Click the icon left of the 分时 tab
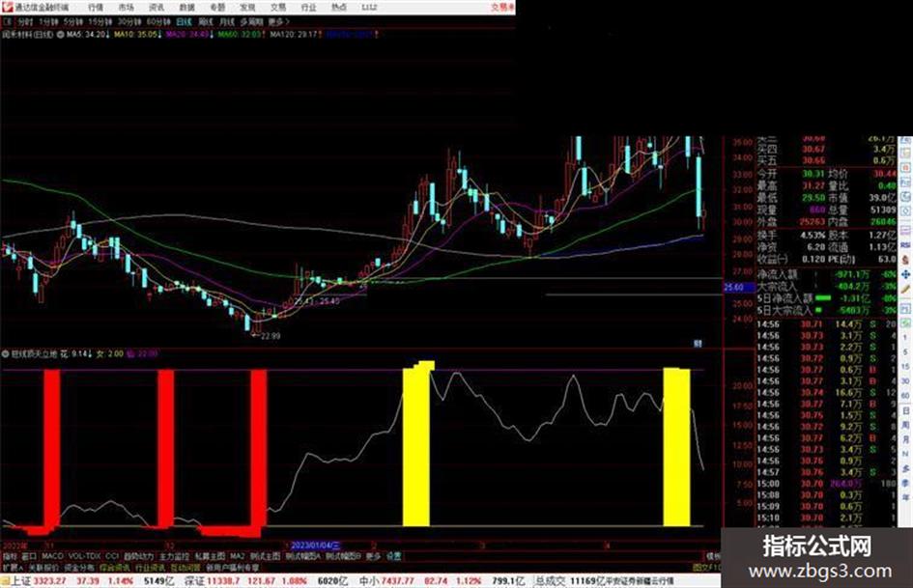 pos(8,21)
